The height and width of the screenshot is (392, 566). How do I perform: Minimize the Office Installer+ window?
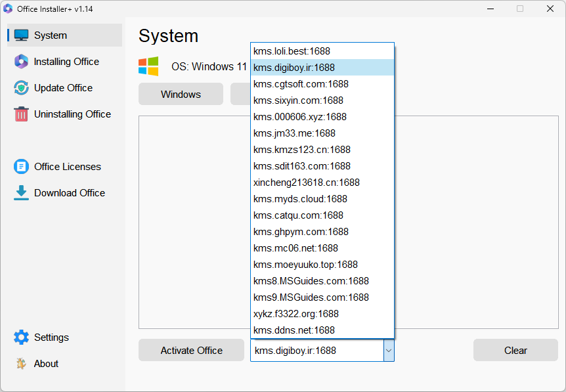tap(490, 9)
